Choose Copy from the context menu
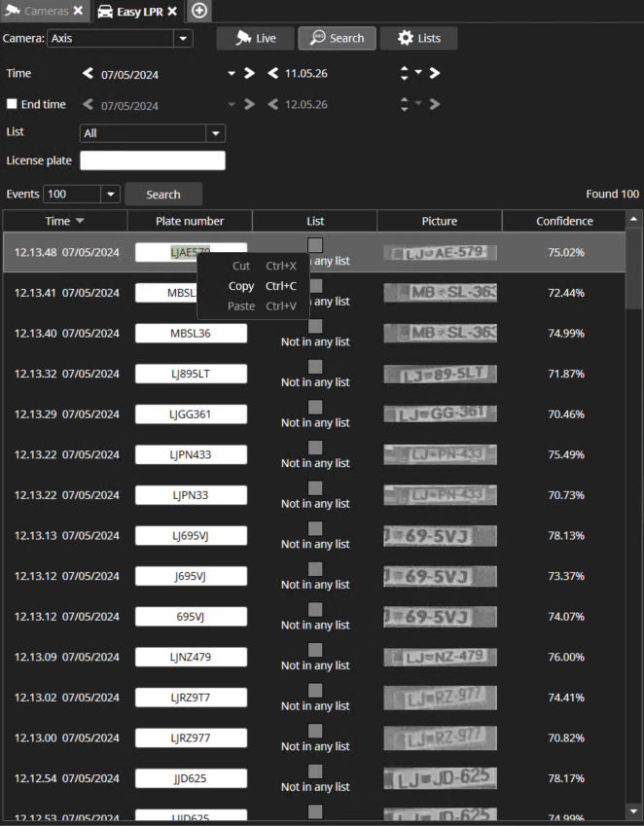 (x=241, y=286)
